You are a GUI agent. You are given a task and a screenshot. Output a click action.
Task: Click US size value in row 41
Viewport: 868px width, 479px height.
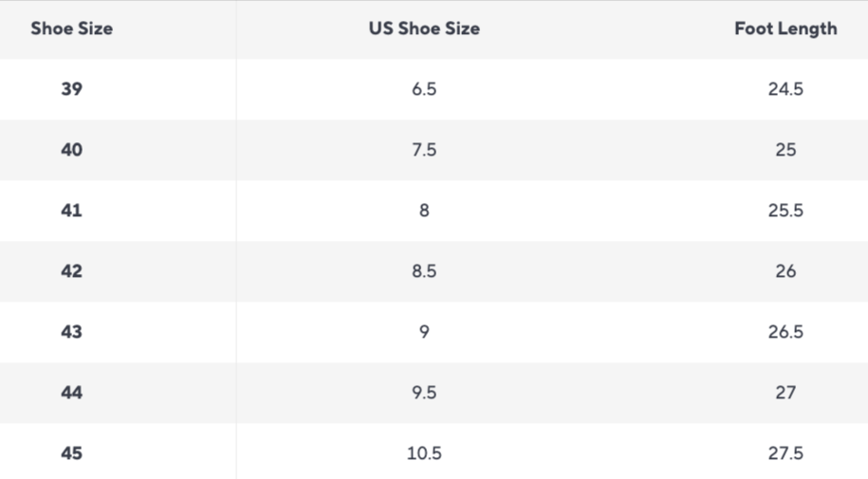tap(424, 211)
